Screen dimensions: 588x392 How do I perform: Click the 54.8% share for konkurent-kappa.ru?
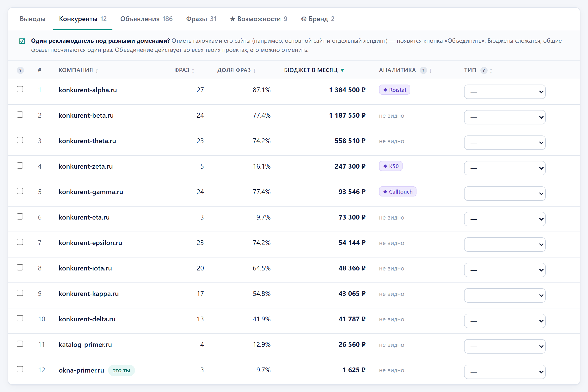click(x=262, y=294)
